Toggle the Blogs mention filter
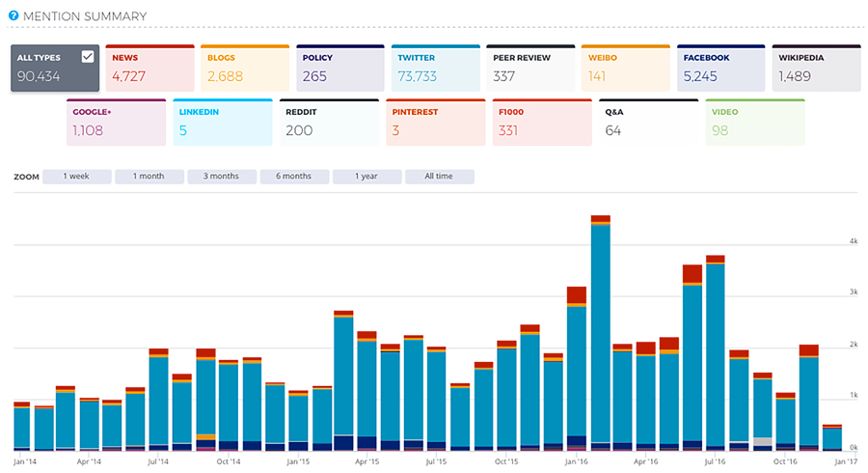868x473 pixels. [x=243, y=68]
